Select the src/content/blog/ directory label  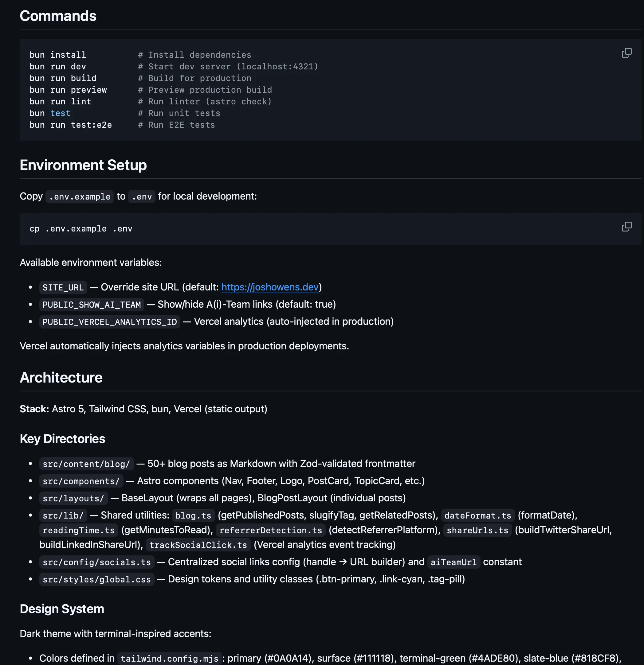point(86,464)
